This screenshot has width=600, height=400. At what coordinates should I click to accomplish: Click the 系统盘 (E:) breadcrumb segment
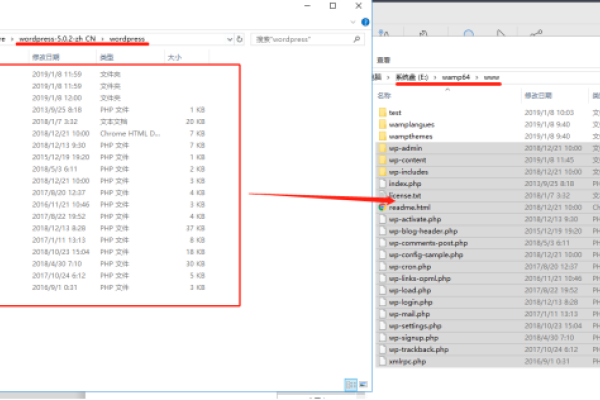(412, 77)
